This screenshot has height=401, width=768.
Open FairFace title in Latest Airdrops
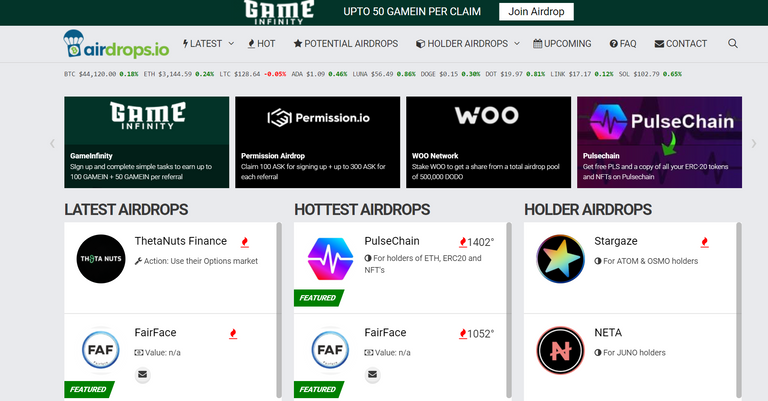coord(155,332)
